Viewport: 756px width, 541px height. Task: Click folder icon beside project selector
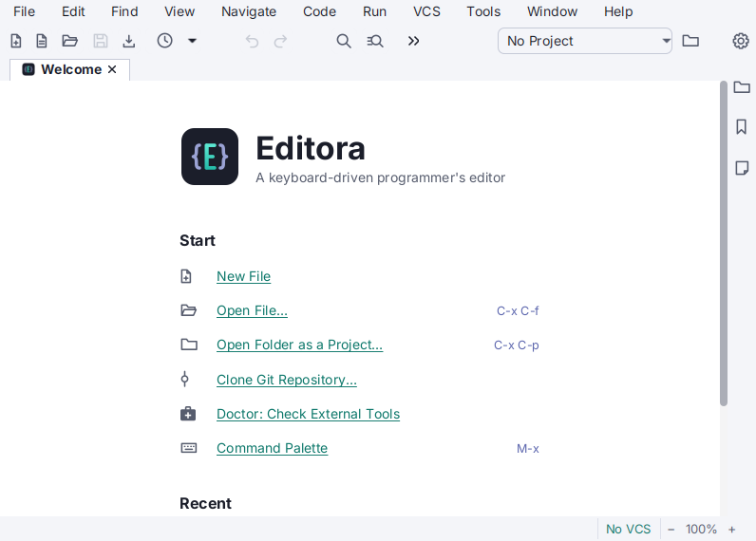click(x=690, y=41)
